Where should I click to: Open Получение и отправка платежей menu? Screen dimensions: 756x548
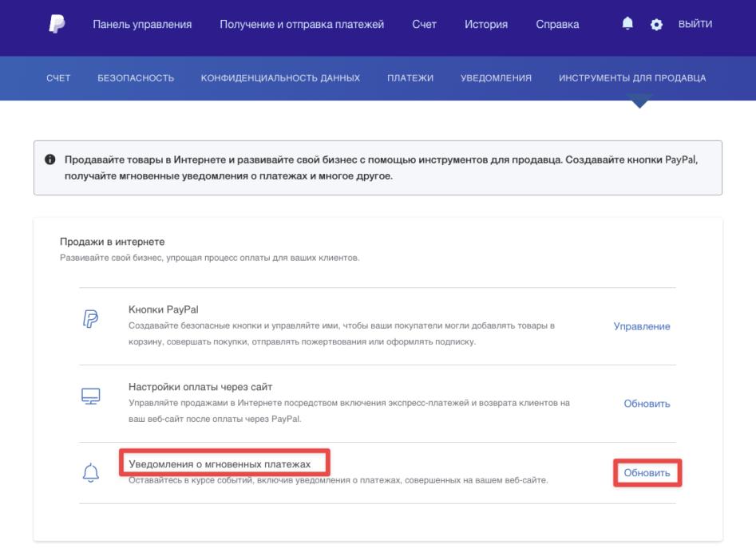pos(302,24)
